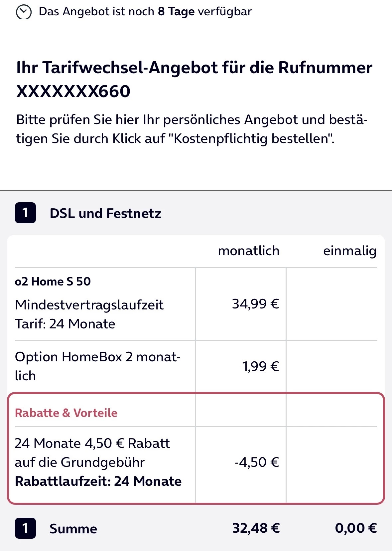Screen dimensions: 392x551
Task: Select the o2 Home S 50 tariff name
Action: pyautogui.click(x=53, y=281)
